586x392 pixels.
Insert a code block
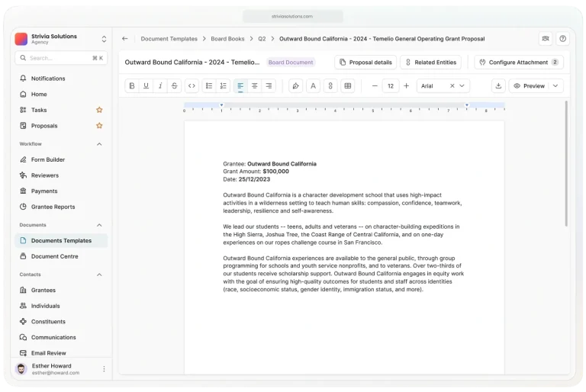click(192, 86)
